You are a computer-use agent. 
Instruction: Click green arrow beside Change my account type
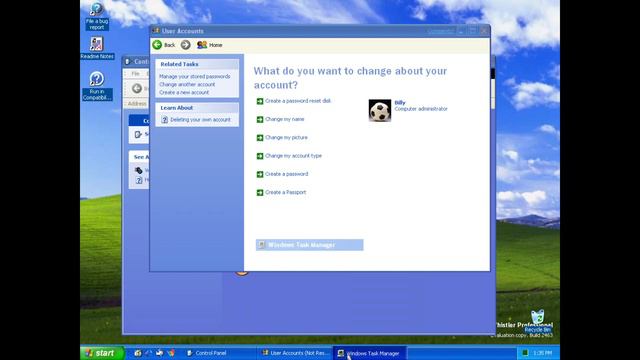[x=260, y=156]
